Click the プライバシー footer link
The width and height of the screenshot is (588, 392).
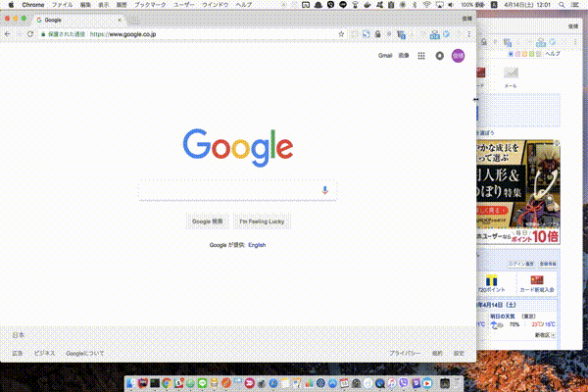click(404, 352)
